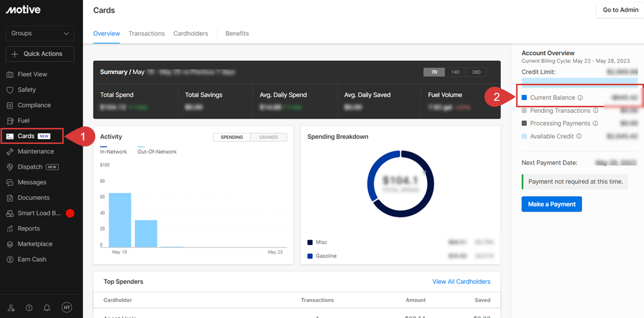Click info icon beside Processing Payments
This screenshot has height=318, width=644.
click(595, 123)
